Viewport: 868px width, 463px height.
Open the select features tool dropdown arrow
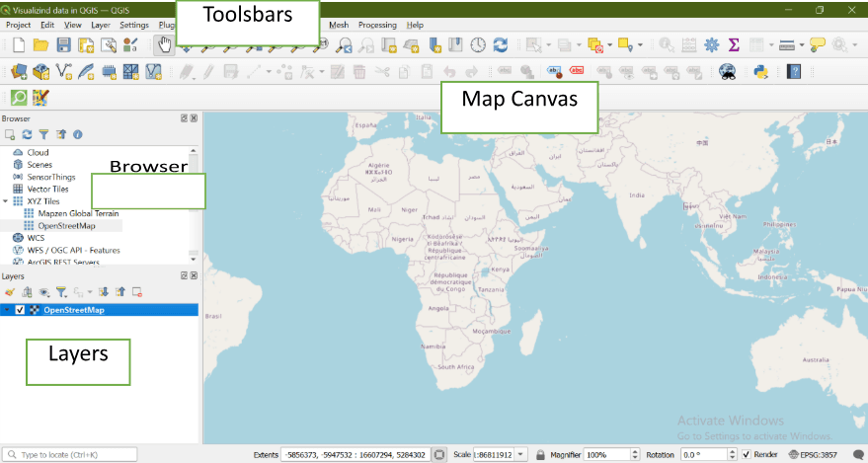[x=548, y=44]
